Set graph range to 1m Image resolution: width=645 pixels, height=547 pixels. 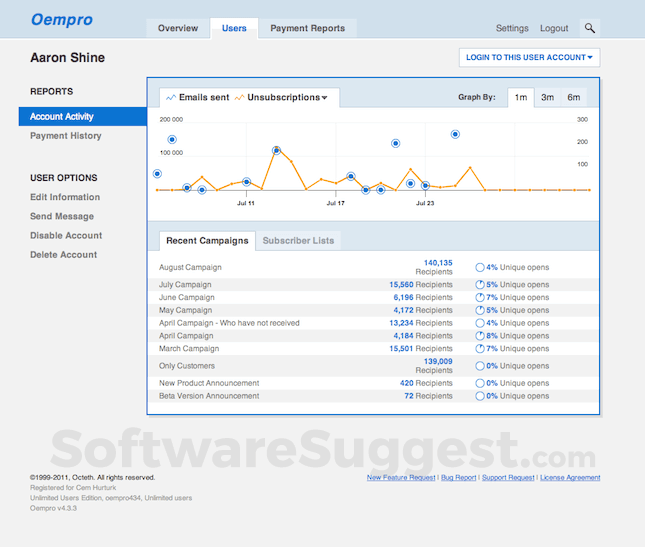(520, 97)
